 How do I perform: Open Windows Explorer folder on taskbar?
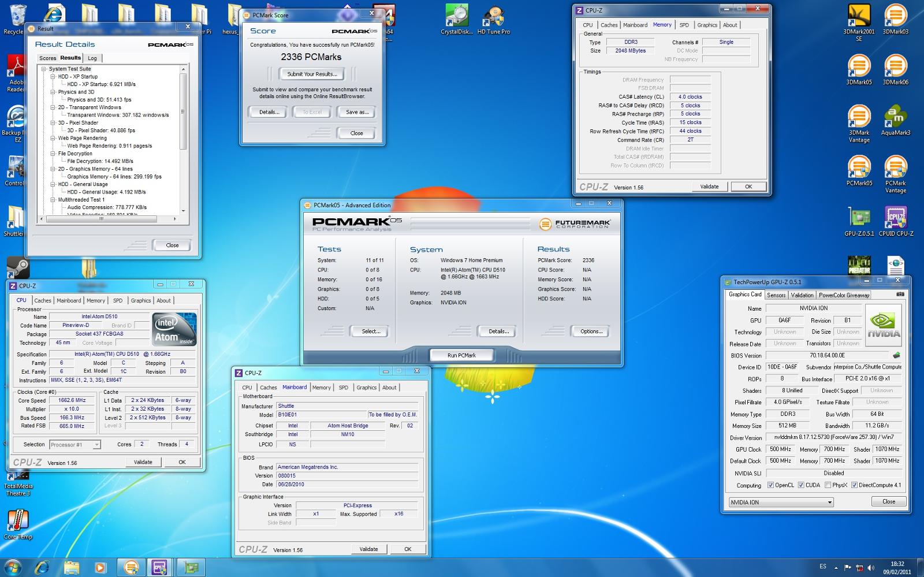coord(71,567)
